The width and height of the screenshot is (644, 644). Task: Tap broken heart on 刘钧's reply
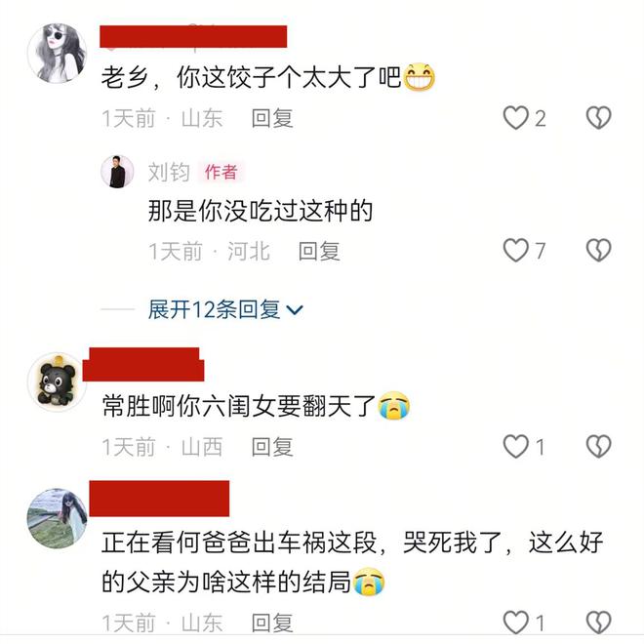(598, 250)
